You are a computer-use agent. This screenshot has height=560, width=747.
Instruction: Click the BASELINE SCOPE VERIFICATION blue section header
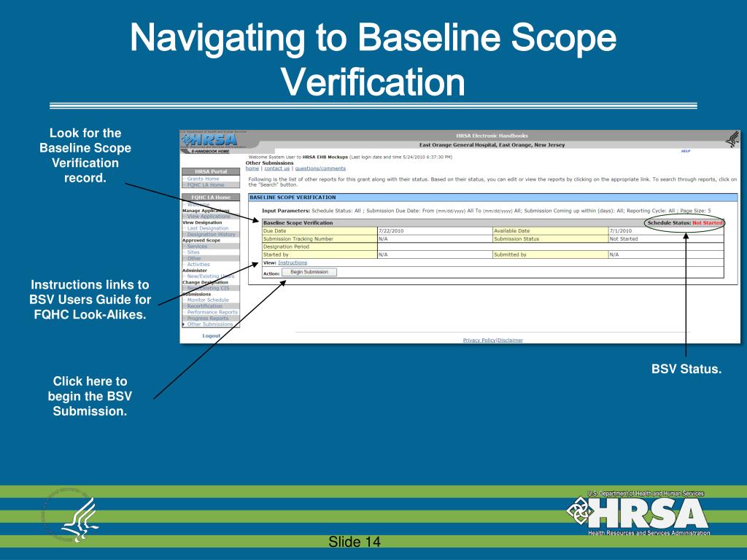(x=492, y=197)
